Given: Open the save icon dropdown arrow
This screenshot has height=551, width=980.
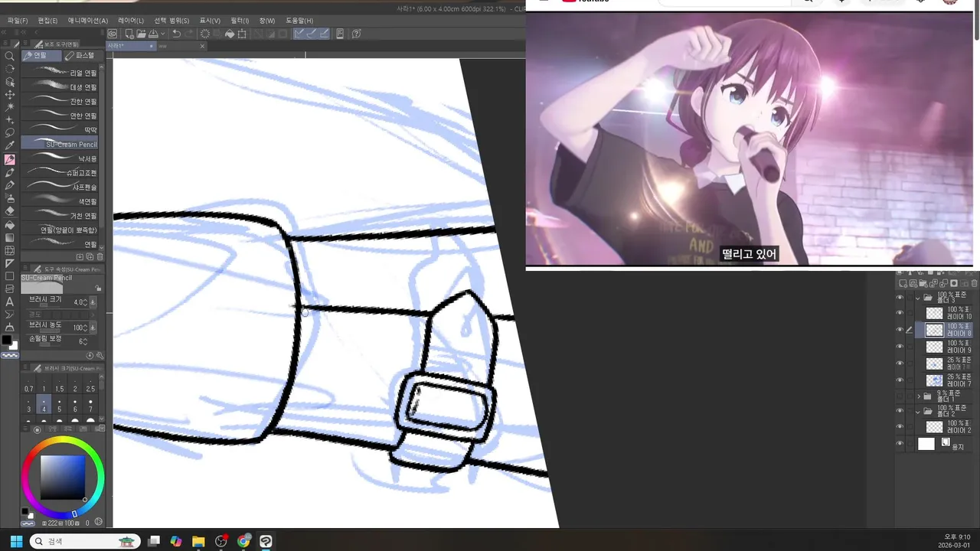Looking at the screenshot, I should [163, 34].
